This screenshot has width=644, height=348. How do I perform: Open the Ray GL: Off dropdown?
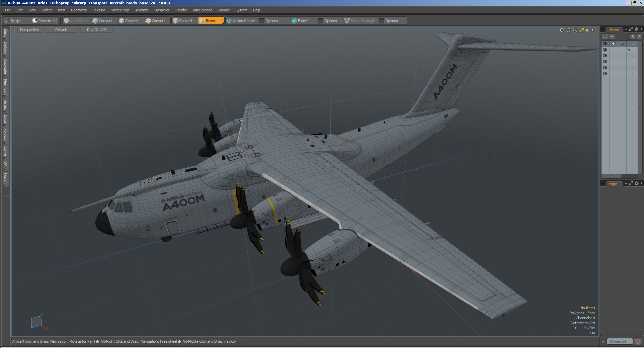(96, 30)
